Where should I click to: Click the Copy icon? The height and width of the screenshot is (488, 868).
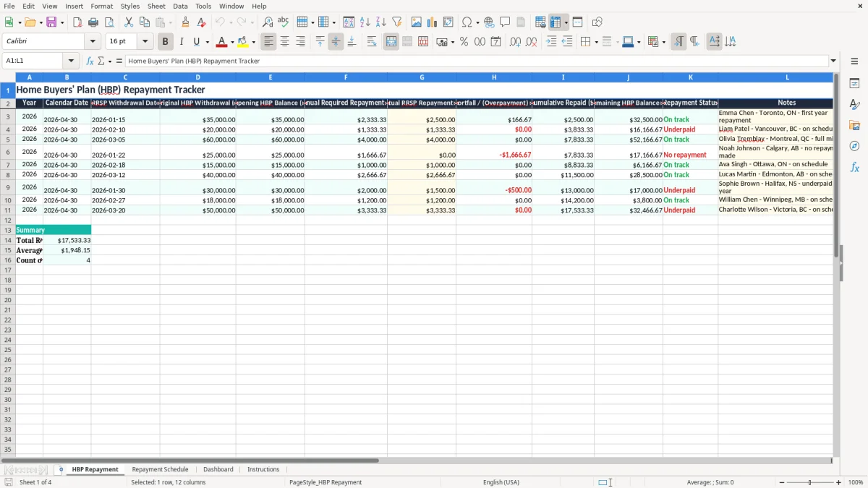pos(145,22)
